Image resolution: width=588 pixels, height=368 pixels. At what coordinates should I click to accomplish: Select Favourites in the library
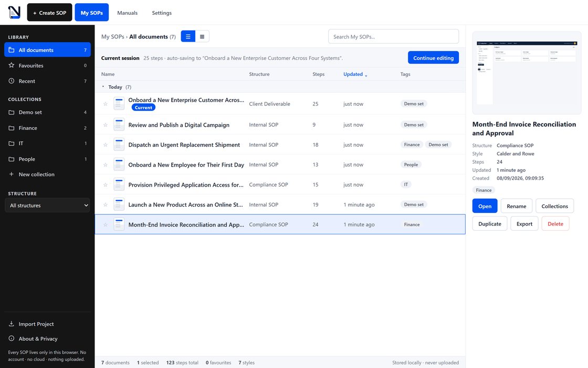point(47,65)
